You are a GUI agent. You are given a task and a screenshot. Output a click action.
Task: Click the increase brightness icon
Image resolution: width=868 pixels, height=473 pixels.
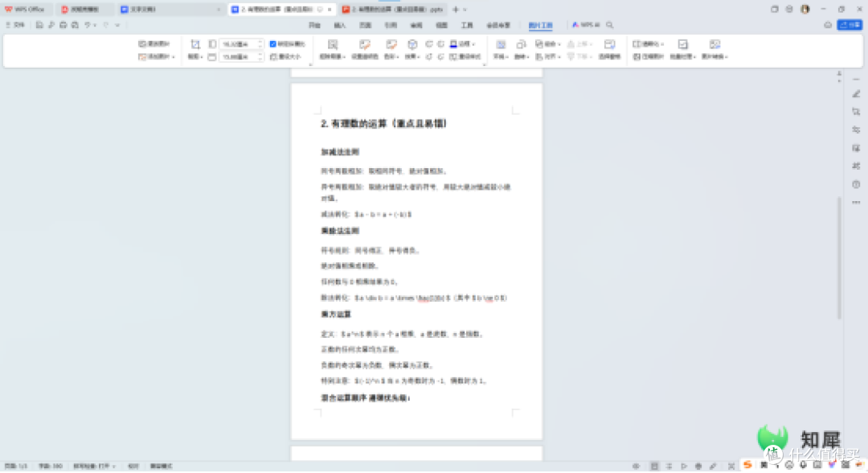[429, 56]
